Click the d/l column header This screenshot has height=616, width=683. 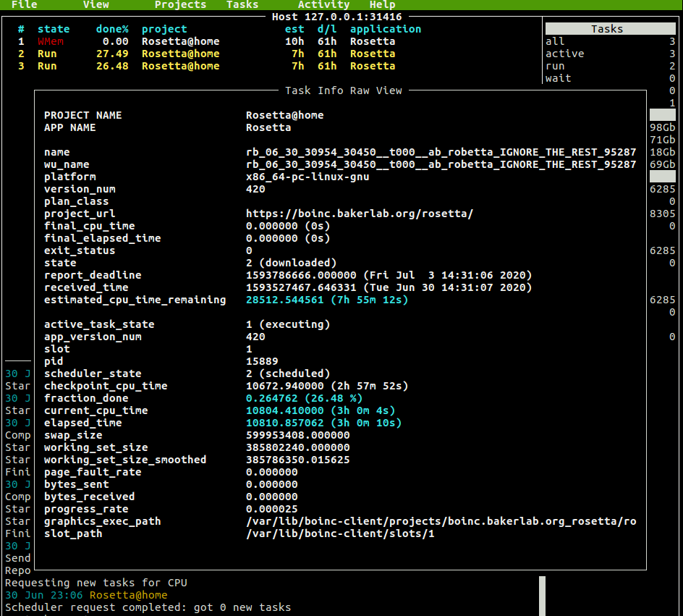[x=327, y=29]
